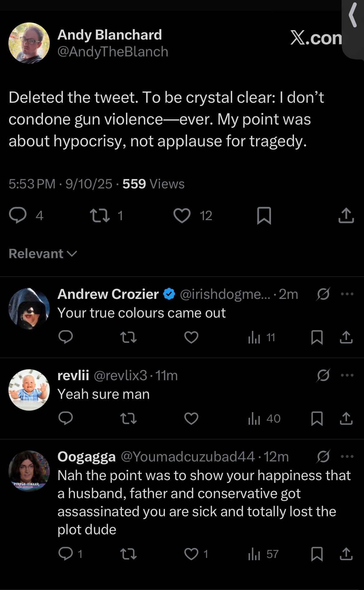Open replies on the main tweet
Viewport: 364px width, 590px height.
tap(18, 215)
